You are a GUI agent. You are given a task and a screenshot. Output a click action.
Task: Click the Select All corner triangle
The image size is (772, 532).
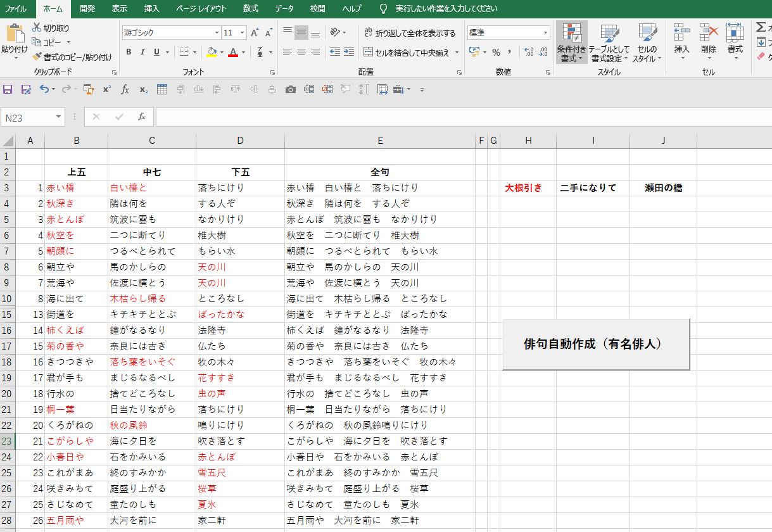(x=8, y=141)
